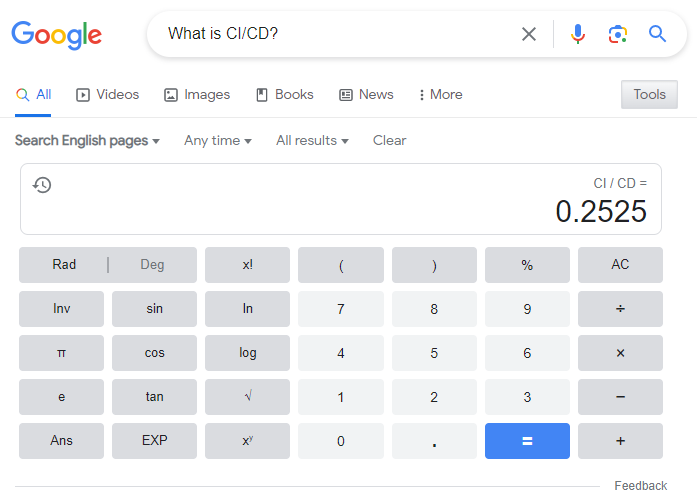The height and width of the screenshot is (501, 697).
Task: Search by image camera icon
Action: click(x=617, y=34)
